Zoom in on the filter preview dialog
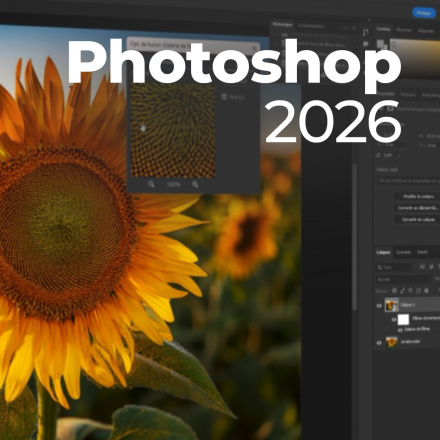440x440 pixels. [x=195, y=184]
